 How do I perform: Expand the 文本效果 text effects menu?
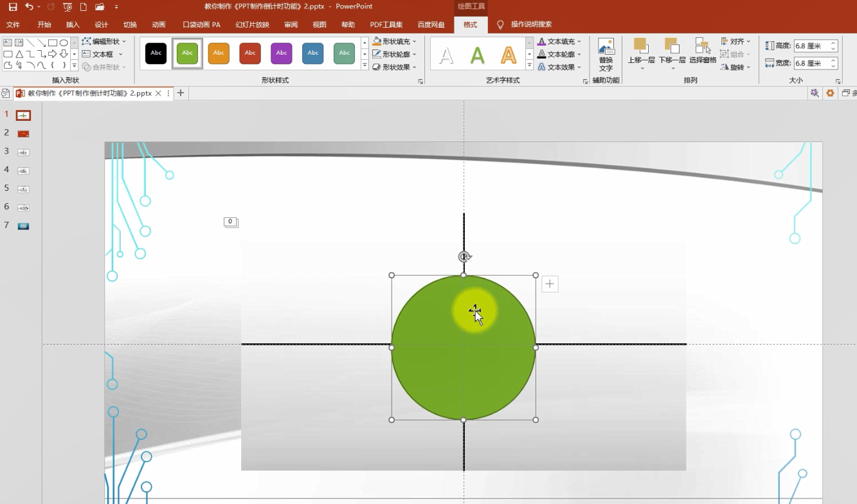pos(559,67)
